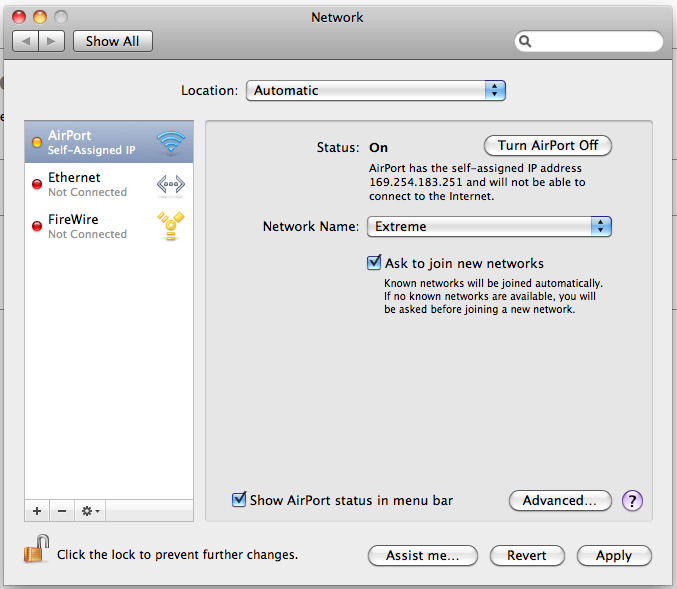Click the Self-Assigned IP status text
The width and height of the screenshot is (677, 589).
(92, 150)
